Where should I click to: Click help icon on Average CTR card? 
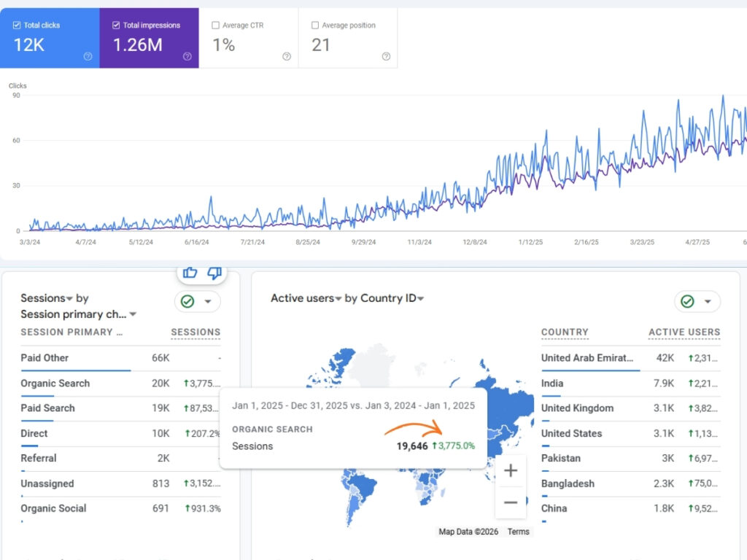pos(287,56)
